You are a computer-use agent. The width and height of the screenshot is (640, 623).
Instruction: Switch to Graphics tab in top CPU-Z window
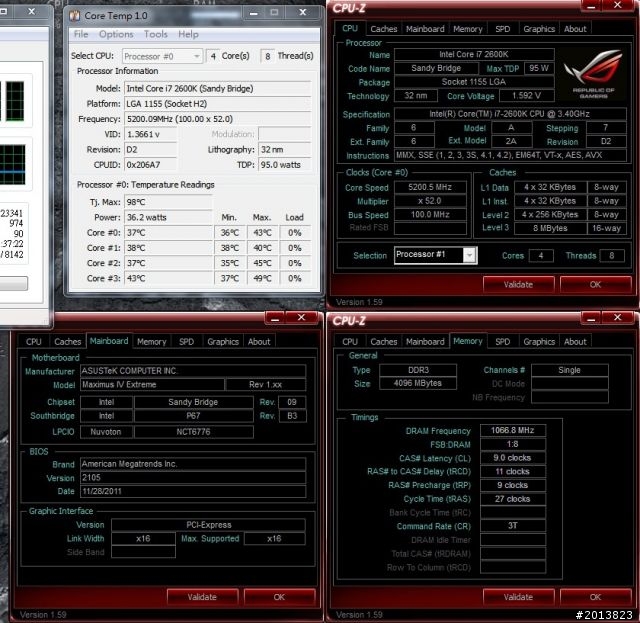pos(539,29)
